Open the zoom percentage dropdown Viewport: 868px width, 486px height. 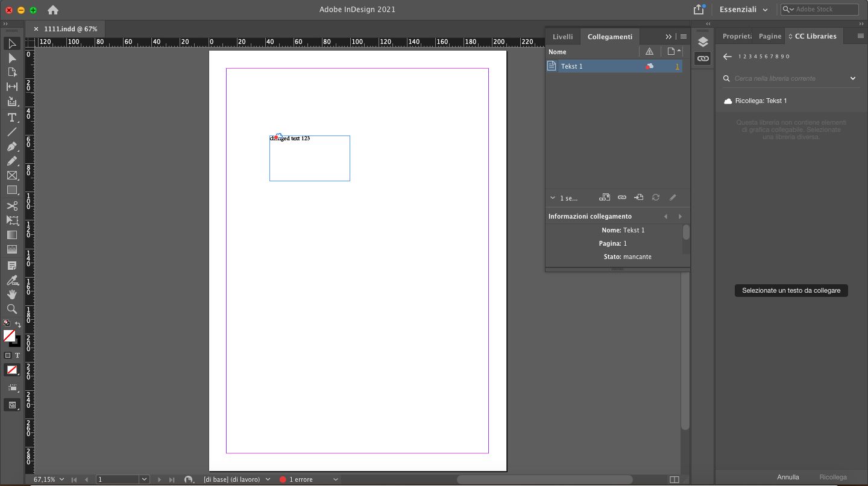point(60,479)
